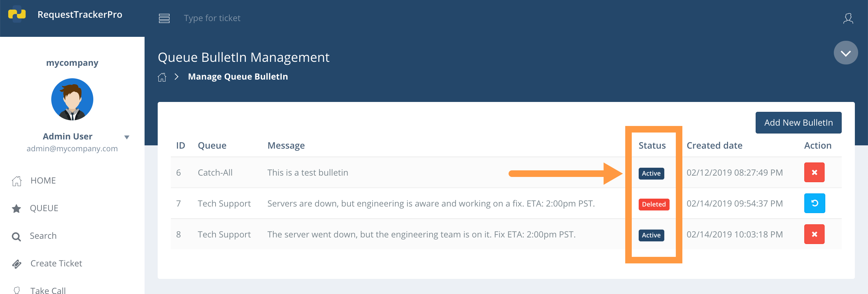The width and height of the screenshot is (868, 294).
Task: Click the RequestTrackerPro logo icon
Action: point(17,14)
